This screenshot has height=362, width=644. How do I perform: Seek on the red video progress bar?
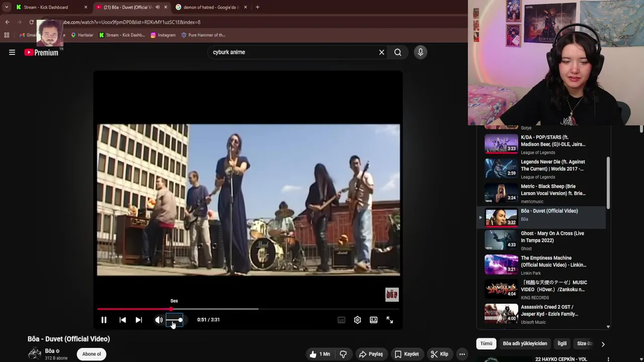248,309
